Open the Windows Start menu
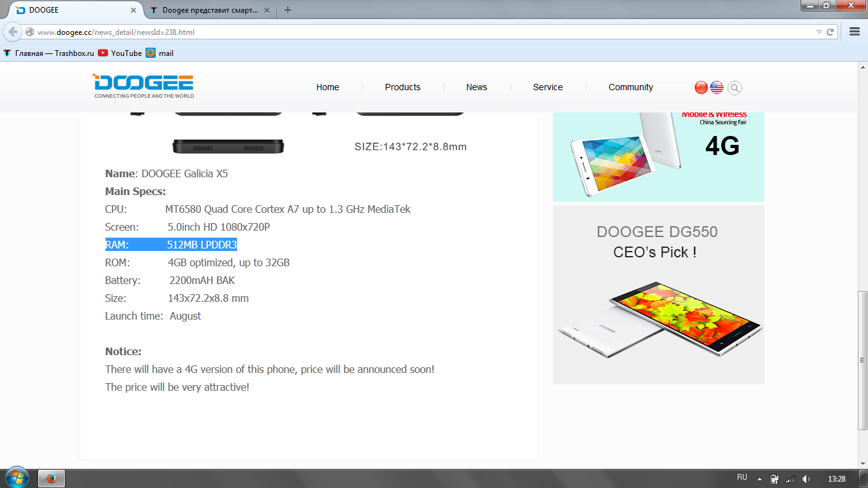868x488 pixels. [16, 478]
